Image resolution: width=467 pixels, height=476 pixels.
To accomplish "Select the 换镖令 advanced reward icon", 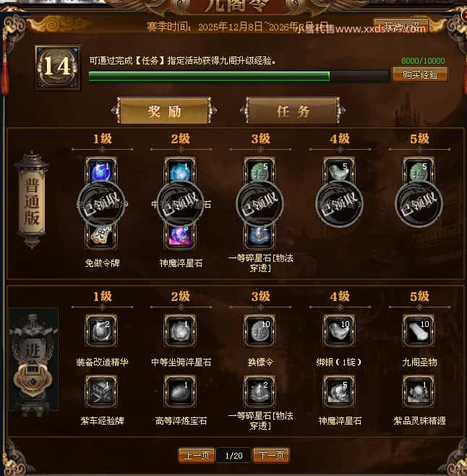I will tap(260, 331).
